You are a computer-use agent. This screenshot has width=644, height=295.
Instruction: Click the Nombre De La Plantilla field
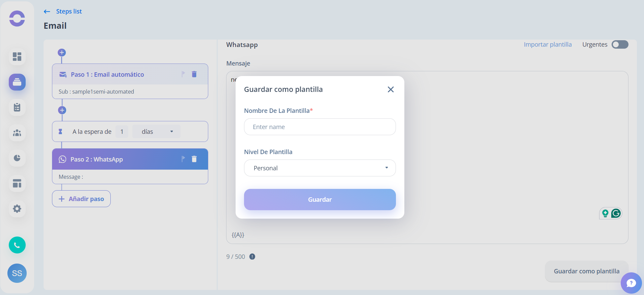click(320, 127)
